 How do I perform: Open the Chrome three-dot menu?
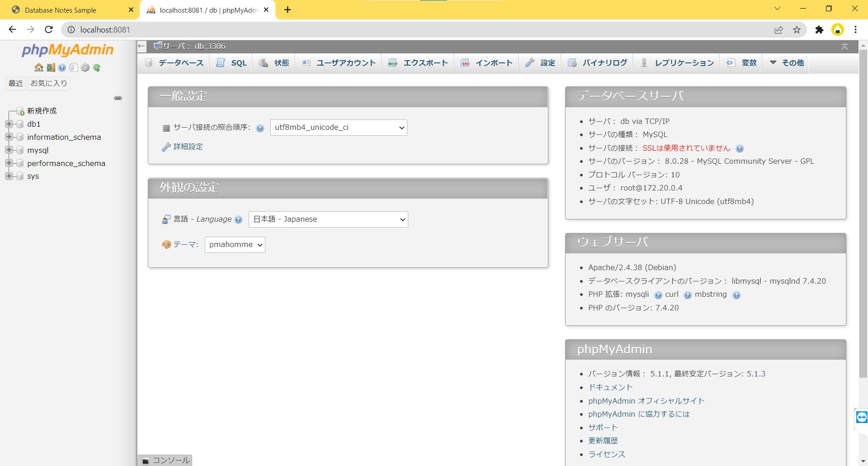[x=855, y=29]
